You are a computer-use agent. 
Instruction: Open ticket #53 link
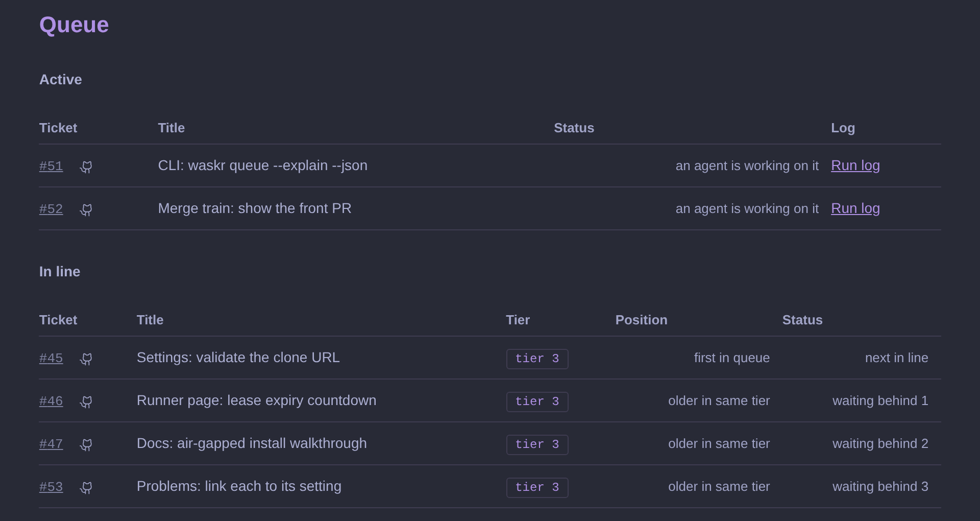coord(51,487)
